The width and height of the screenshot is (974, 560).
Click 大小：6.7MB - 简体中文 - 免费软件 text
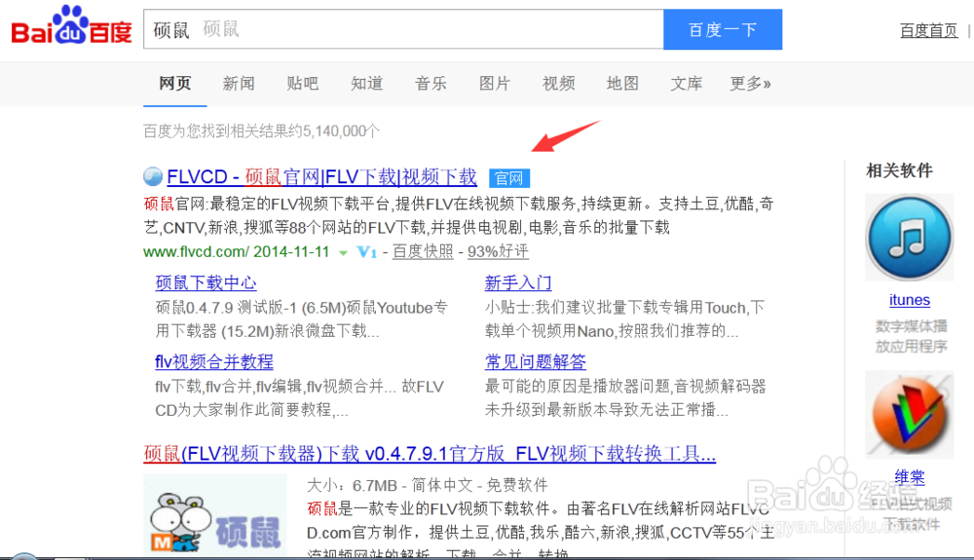(428, 485)
